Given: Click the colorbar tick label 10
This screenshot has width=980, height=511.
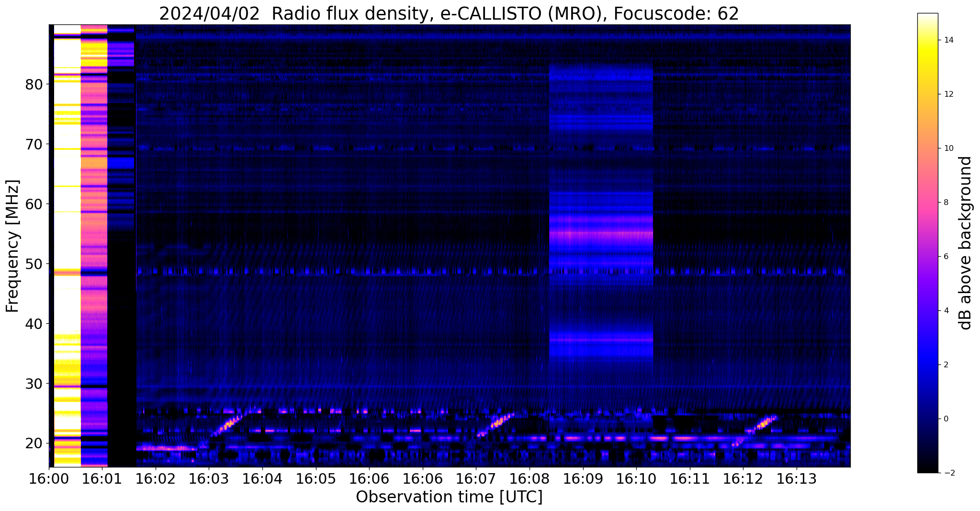Looking at the screenshot, I should (948, 148).
